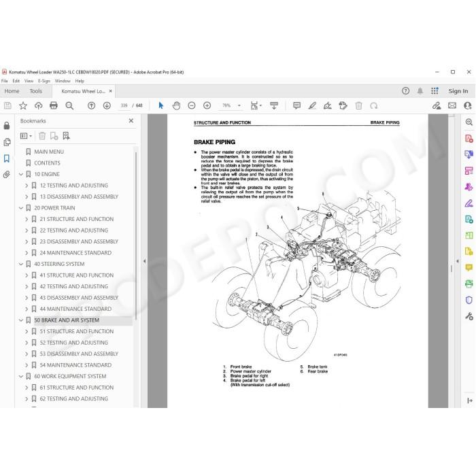Click the Print file icon

[x=54, y=105]
